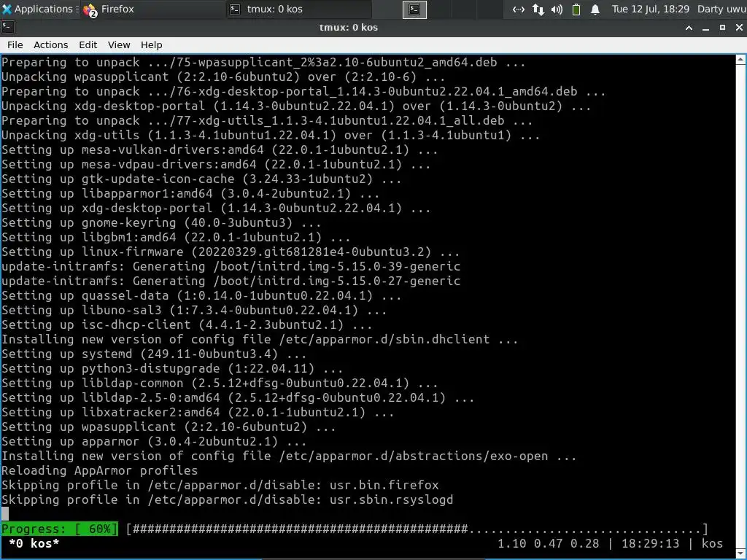This screenshot has height=560, width=747.
Task: Click the highlighted terminal icon in the panel
Action: [x=414, y=9]
